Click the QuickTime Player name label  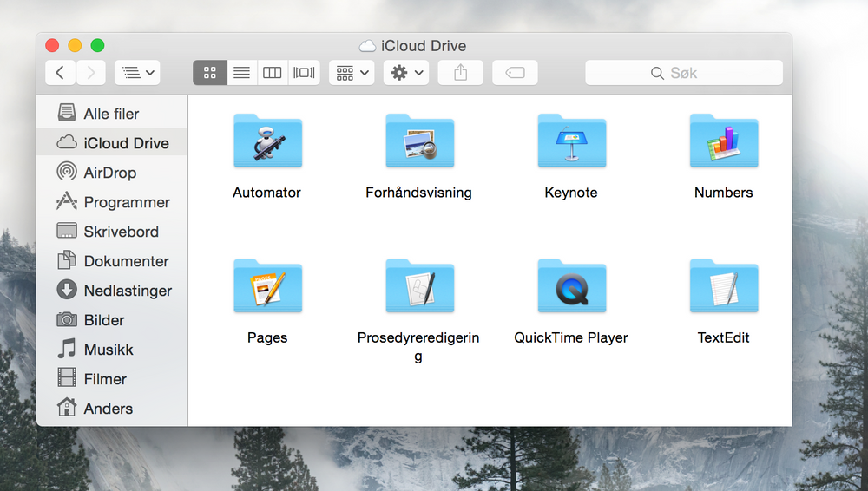[571, 337]
